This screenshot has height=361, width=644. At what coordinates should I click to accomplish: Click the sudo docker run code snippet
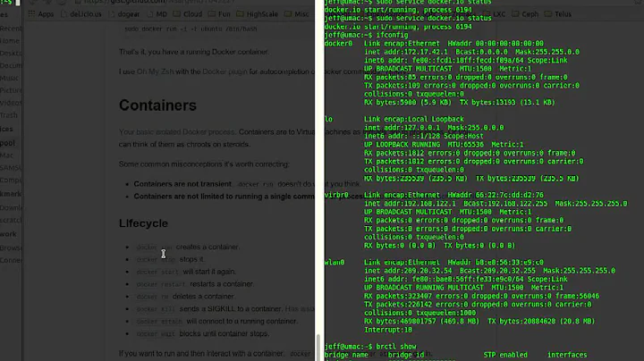(191, 29)
